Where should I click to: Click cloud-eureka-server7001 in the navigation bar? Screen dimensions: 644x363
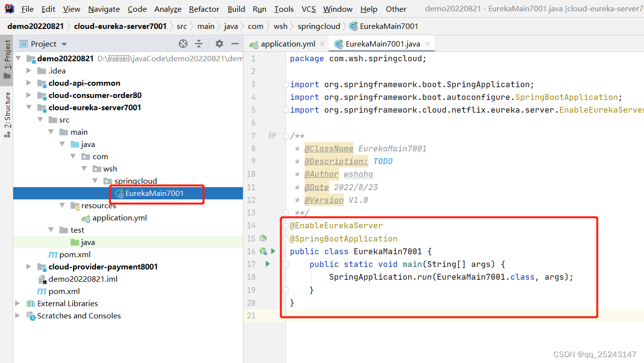(x=120, y=26)
